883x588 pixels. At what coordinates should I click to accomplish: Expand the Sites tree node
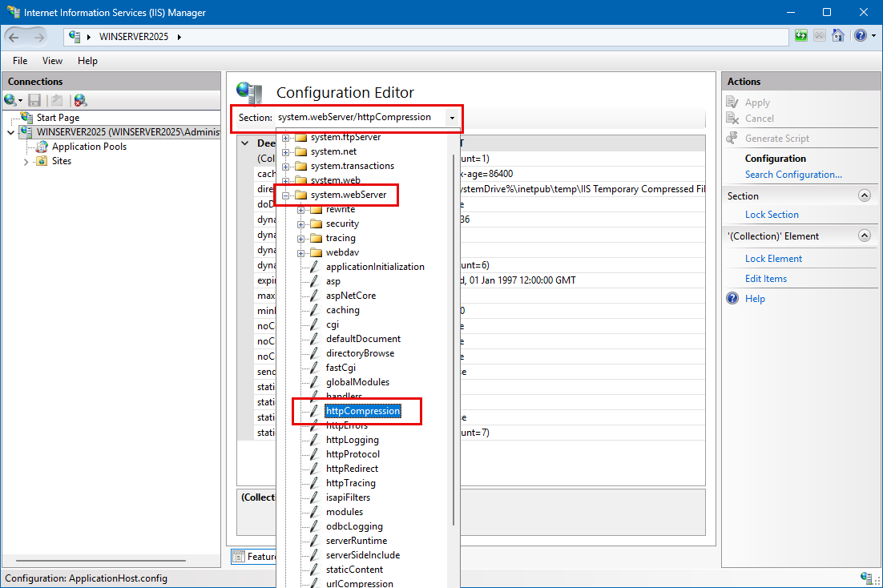coord(28,161)
